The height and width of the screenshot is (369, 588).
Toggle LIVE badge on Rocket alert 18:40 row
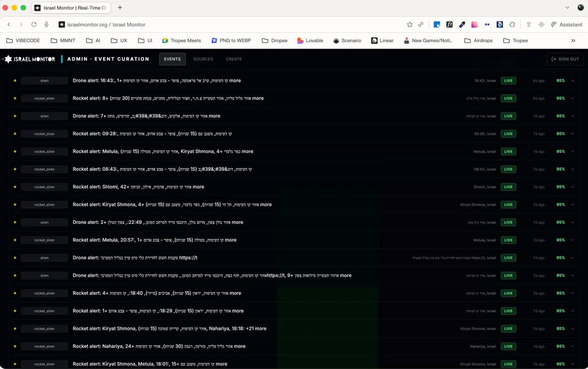508,293
